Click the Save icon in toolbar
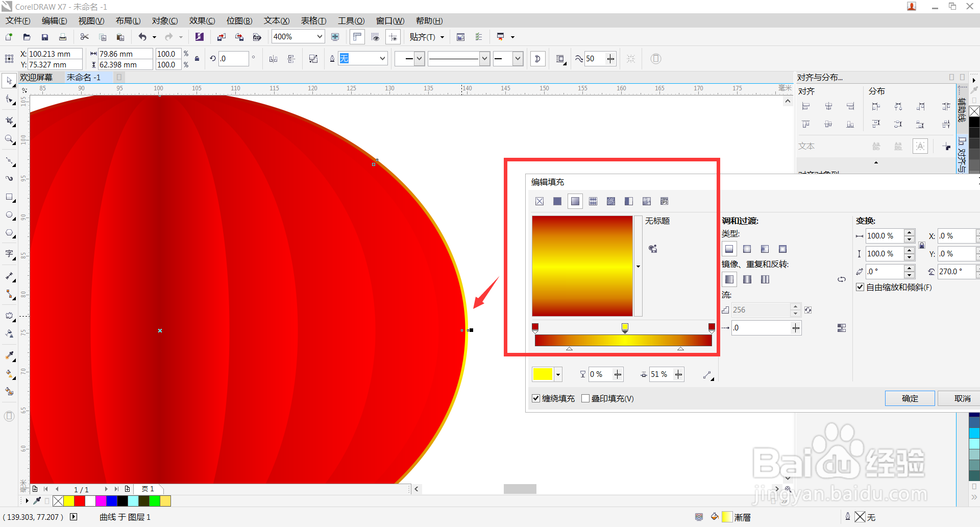Viewport: 980px width, 527px height. 45,37
